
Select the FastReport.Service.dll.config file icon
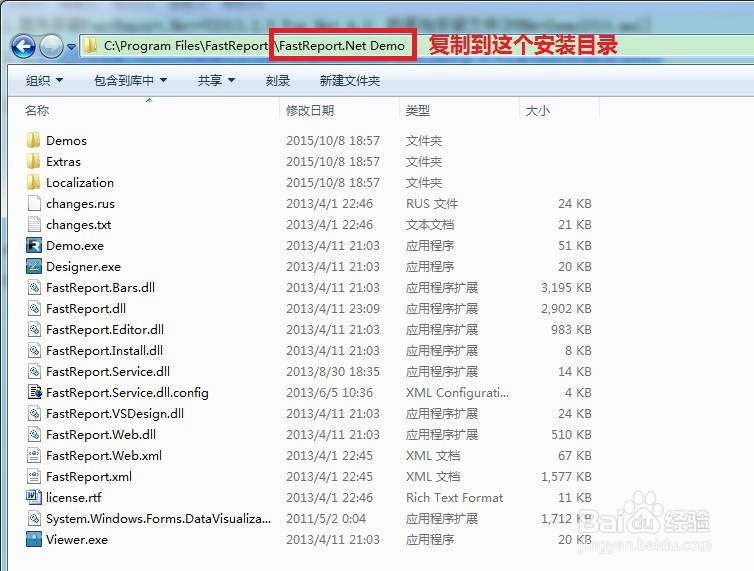34,393
